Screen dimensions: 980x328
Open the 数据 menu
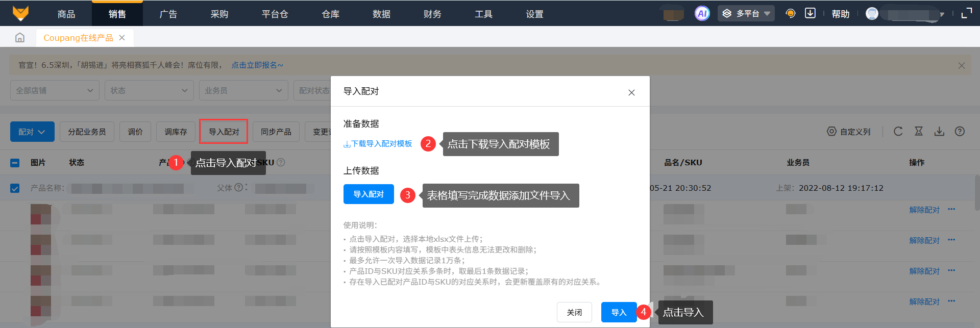click(382, 14)
